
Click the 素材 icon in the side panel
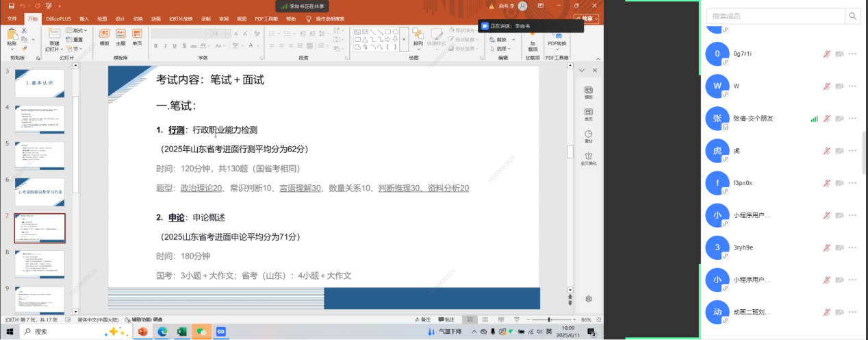pyautogui.click(x=588, y=136)
